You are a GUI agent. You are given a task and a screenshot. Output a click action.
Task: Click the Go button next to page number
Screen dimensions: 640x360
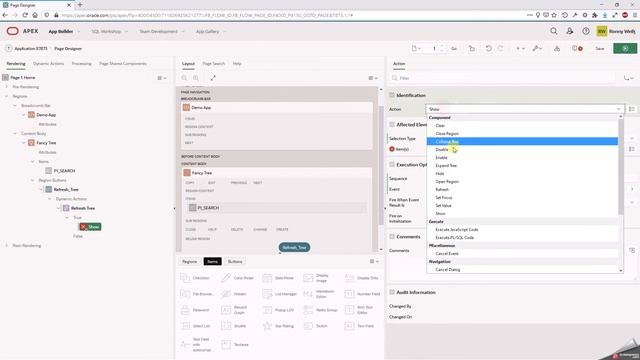pos(454,48)
